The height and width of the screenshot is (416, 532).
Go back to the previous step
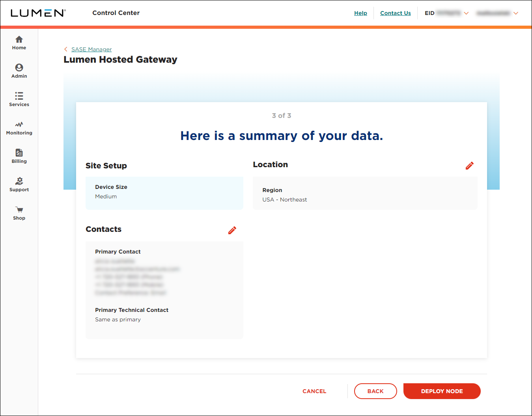pos(375,391)
